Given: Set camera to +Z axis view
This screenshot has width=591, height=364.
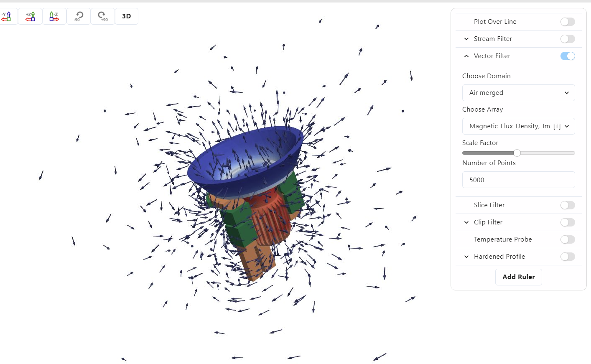Looking at the screenshot, I should [30, 16].
